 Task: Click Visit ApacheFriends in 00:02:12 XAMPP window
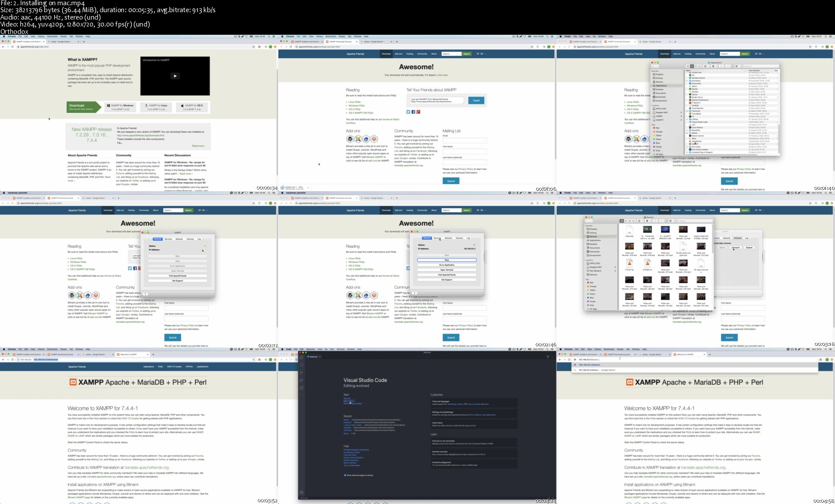177,276
